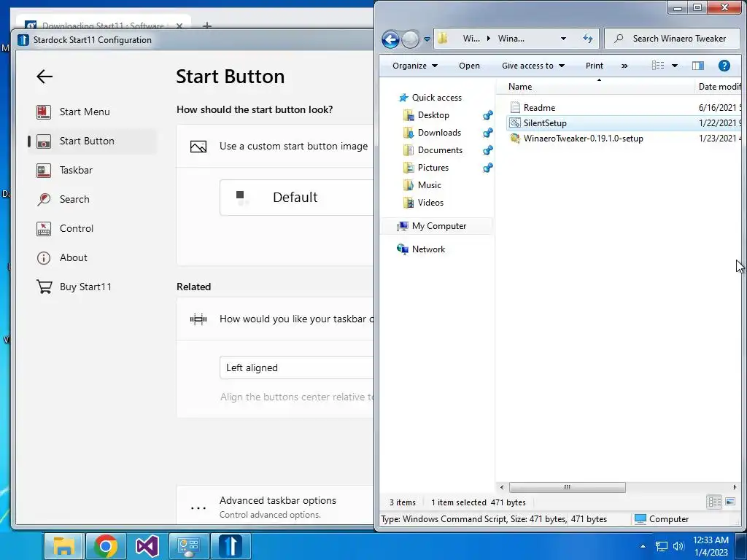The height and width of the screenshot is (560, 747).
Task: Show more toolbar commands chevron
Action: 624,66
